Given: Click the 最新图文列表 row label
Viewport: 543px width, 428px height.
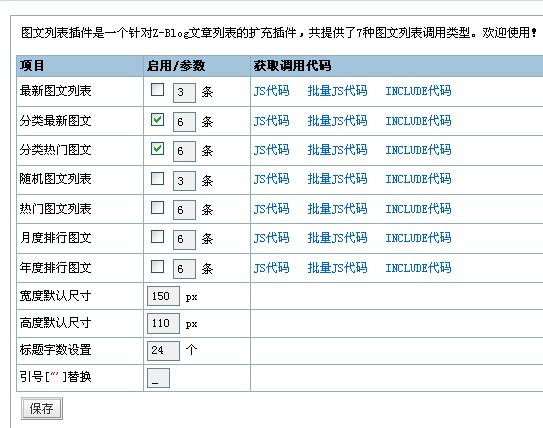Looking at the screenshot, I should pos(55,91).
